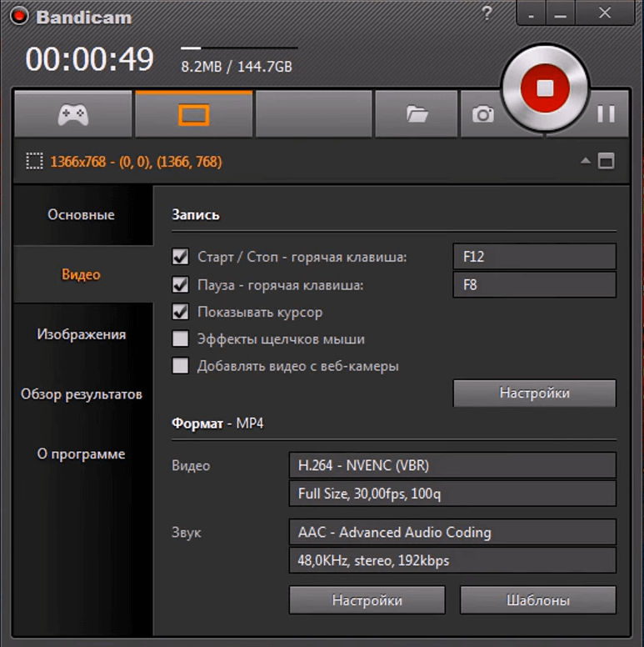Viewport: 644px width, 647px height.
Task: Close the Bandicam window
Action: click(x=605, y=13)
